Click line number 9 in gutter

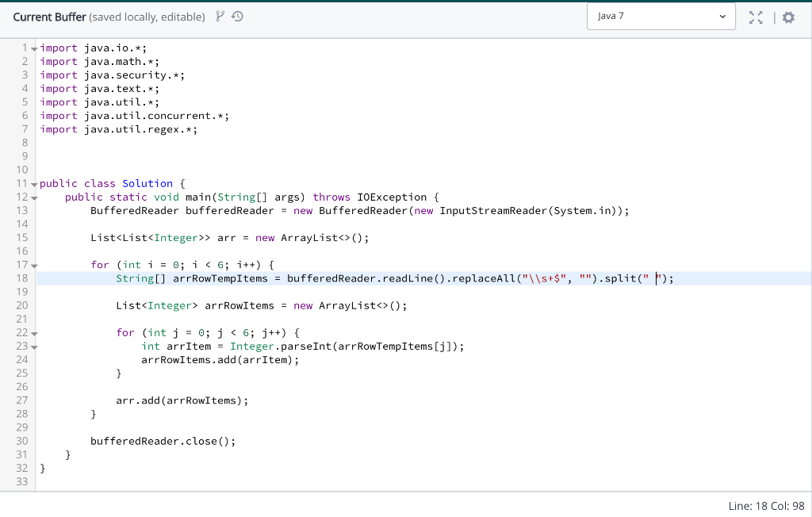pyautogui.click(x=25, y=156)
